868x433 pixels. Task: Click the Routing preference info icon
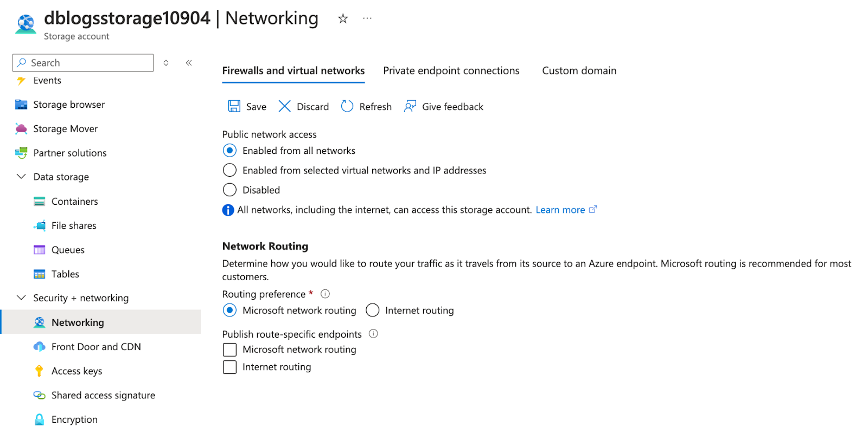point(325,294)
